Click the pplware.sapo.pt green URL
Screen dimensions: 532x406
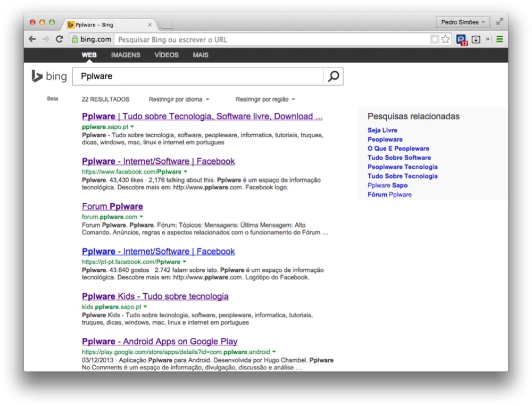(x=105, y=127)
